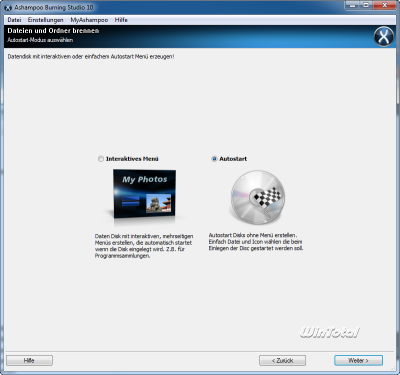Click the autostart disc with checkered flag icon
Viewport: 400px width, 375px height.
click(257, 197)
